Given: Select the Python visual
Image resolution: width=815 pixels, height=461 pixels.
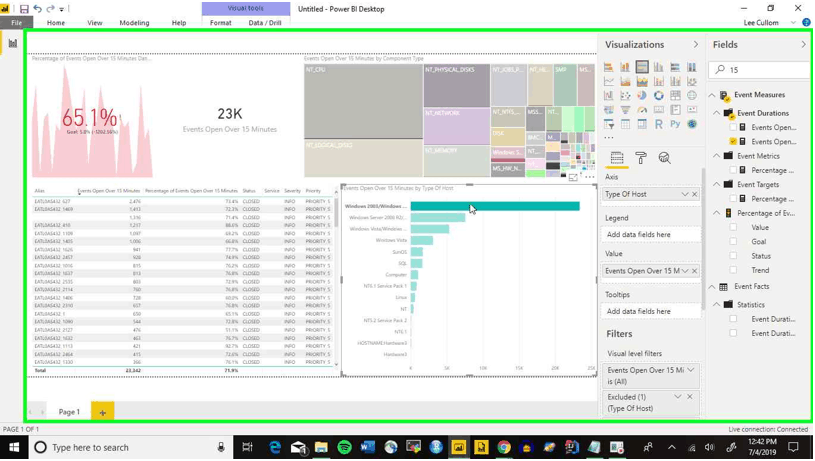Looking at the screenshot, I should point(675,124).
